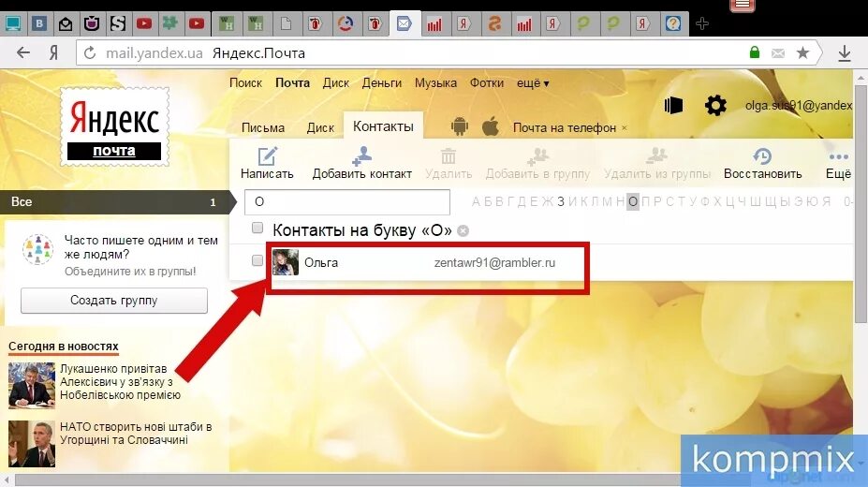868x487 pixels.
Task: Expand the ещё dropdown in the top navigation
Action: pos(533,83)
